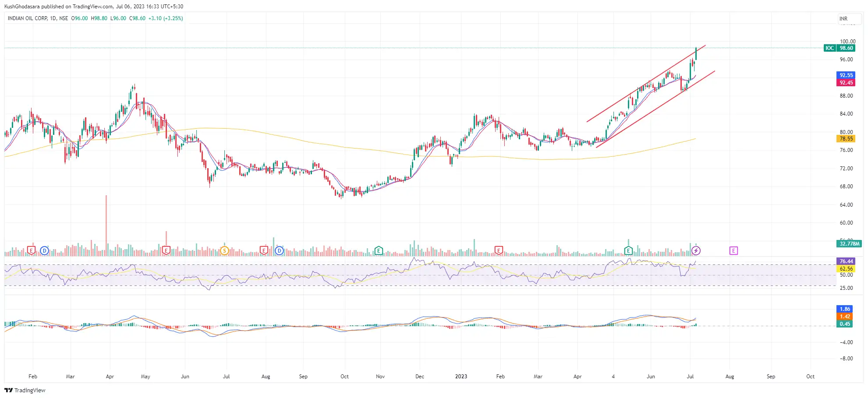Click the upcoming purple E marker near August

tap(733, 250)
